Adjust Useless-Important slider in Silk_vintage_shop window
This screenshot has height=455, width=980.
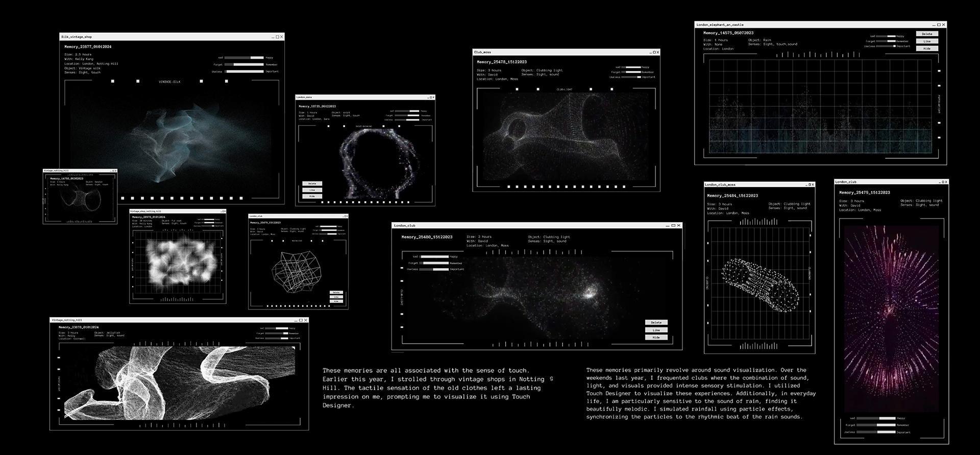244,71
